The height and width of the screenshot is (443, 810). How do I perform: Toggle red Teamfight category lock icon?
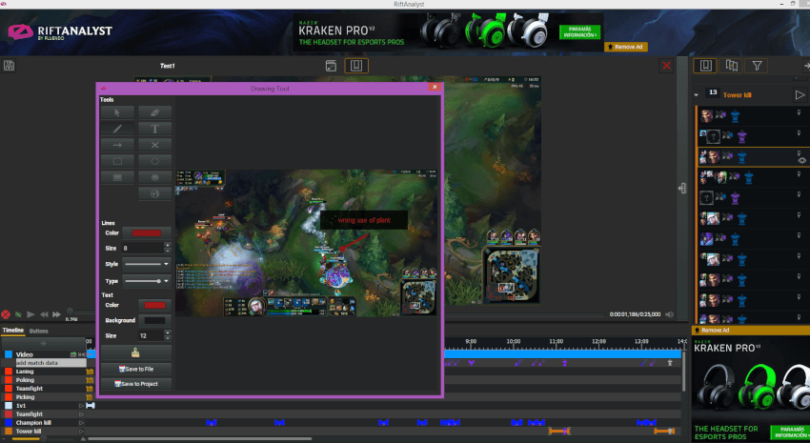[89, 389]
